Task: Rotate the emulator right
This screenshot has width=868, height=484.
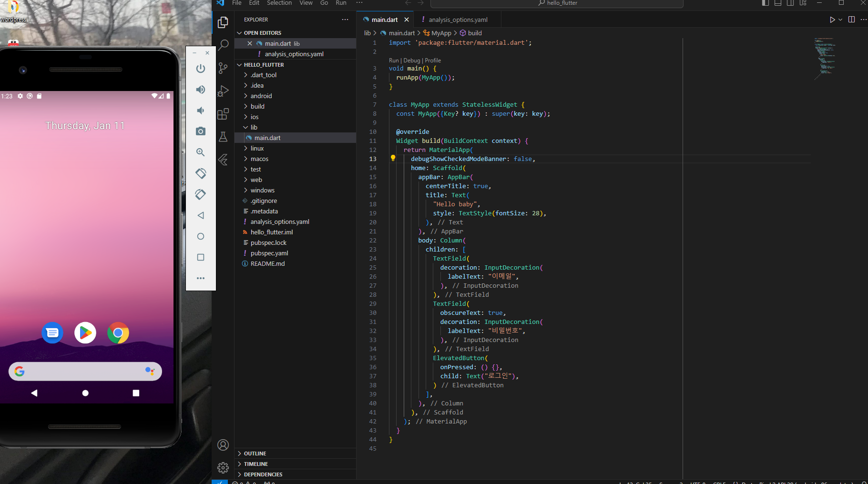Action: 201,194
